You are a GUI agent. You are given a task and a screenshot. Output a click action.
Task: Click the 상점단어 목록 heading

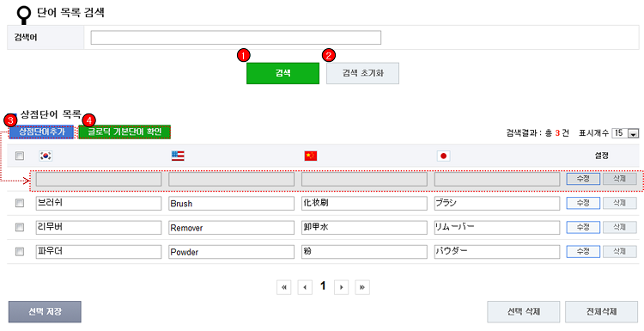51,114
